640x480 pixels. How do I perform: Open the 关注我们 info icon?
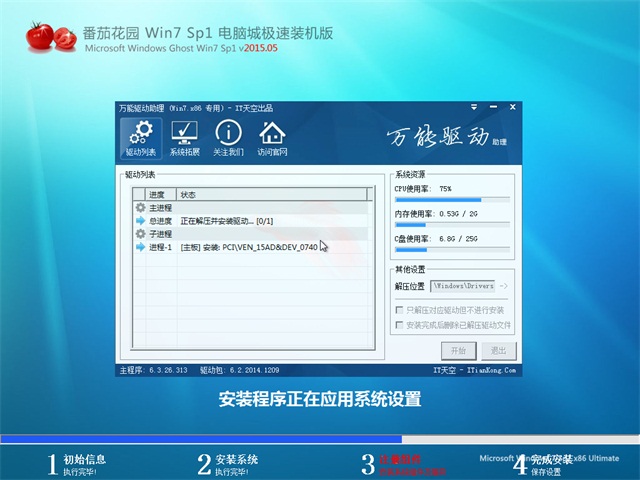228,138
